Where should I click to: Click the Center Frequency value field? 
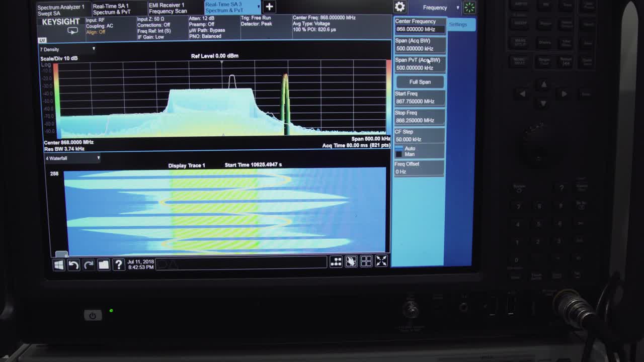[x=420, y=29]
